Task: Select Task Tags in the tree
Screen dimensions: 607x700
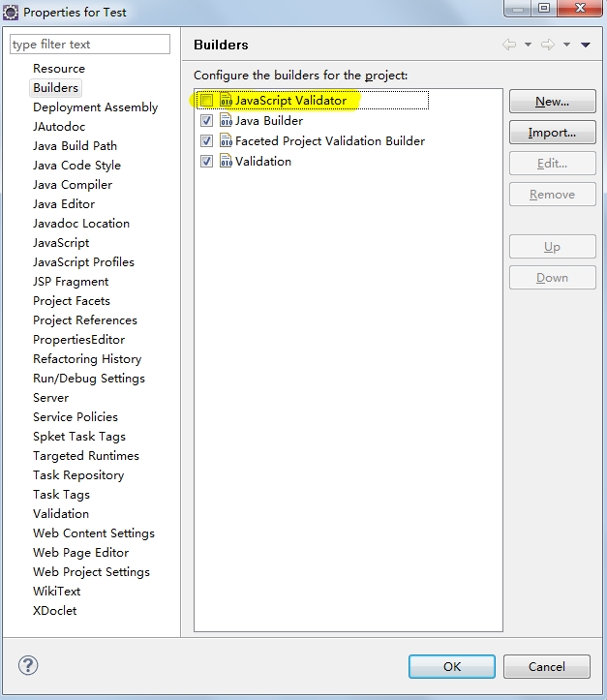Action: point(61,494)
